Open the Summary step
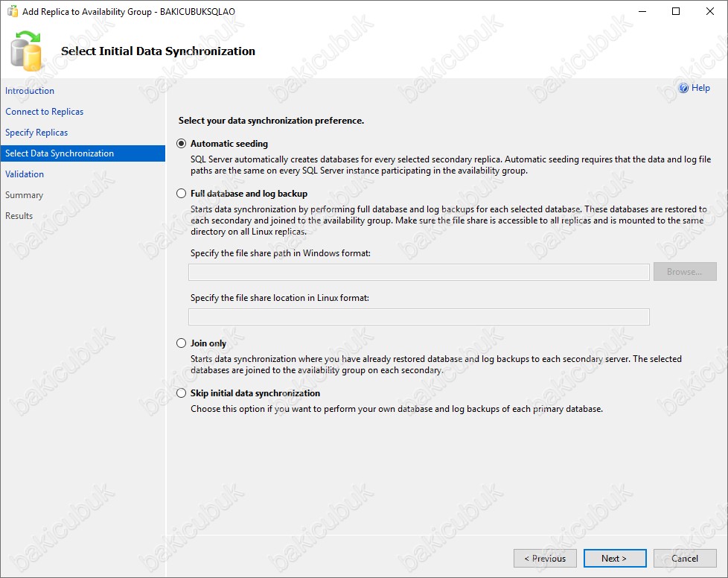This screenshot has width=728, height=578. click(x=24, y=195)
